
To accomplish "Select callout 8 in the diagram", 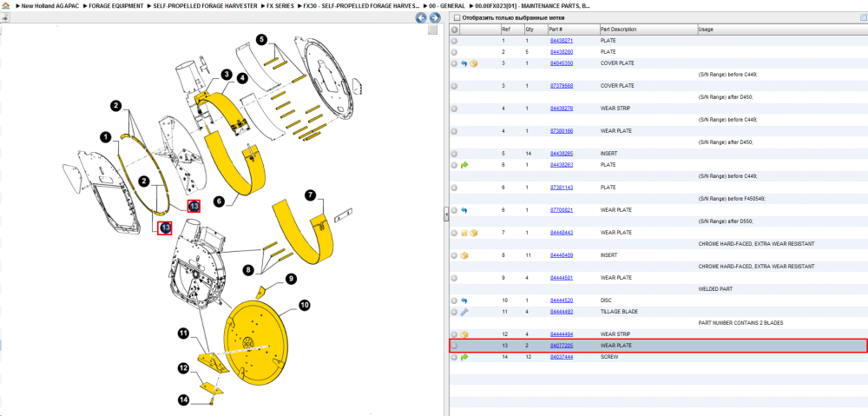I will click(248, 270).
